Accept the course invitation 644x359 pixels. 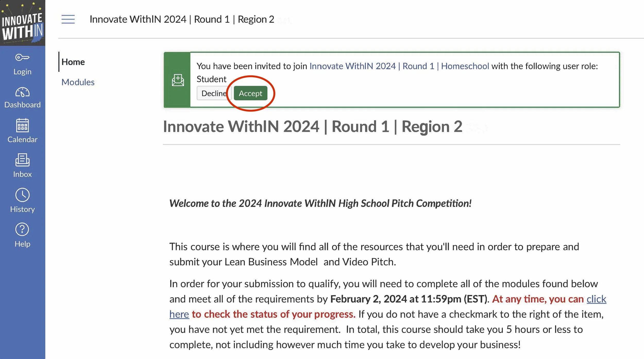[x=250, y=93]
